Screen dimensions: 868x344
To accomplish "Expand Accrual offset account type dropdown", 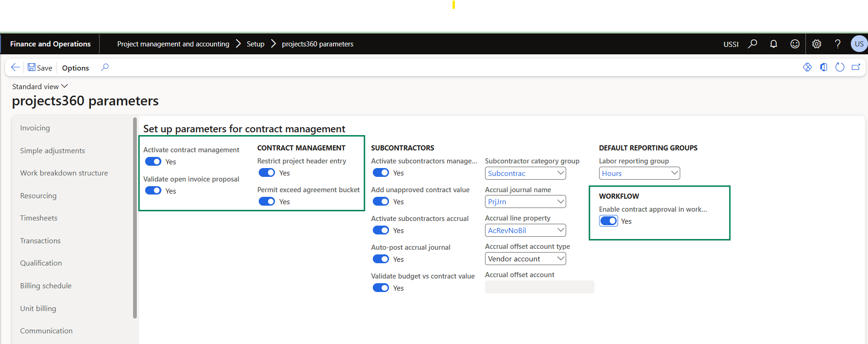I will click(560, 259).
